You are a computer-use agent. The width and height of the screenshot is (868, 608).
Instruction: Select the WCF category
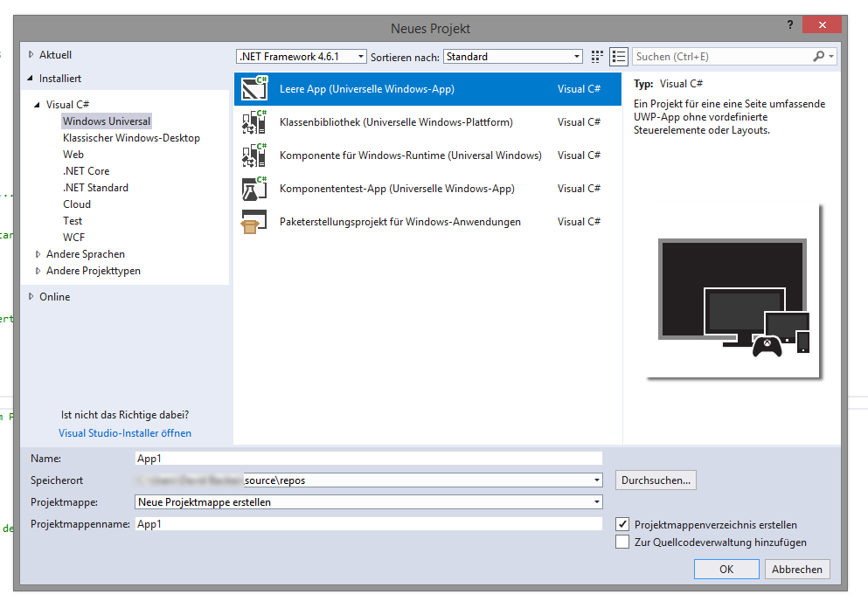click(x=73, y=238)
